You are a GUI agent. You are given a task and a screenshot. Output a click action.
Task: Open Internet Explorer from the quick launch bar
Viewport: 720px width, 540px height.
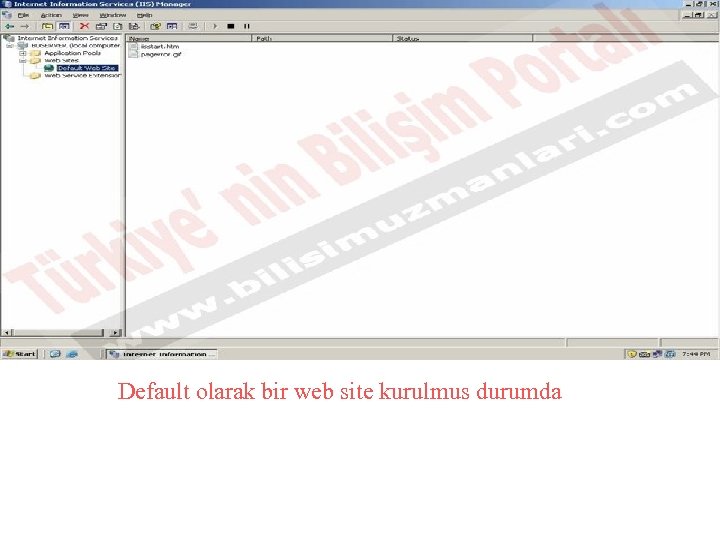point(72,354)
